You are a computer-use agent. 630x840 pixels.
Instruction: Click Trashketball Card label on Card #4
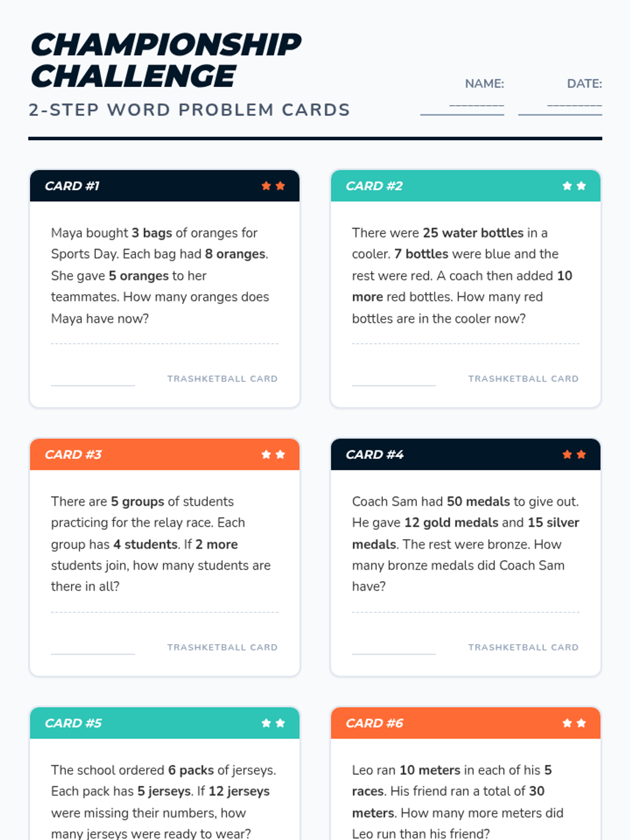click(523, 648)
